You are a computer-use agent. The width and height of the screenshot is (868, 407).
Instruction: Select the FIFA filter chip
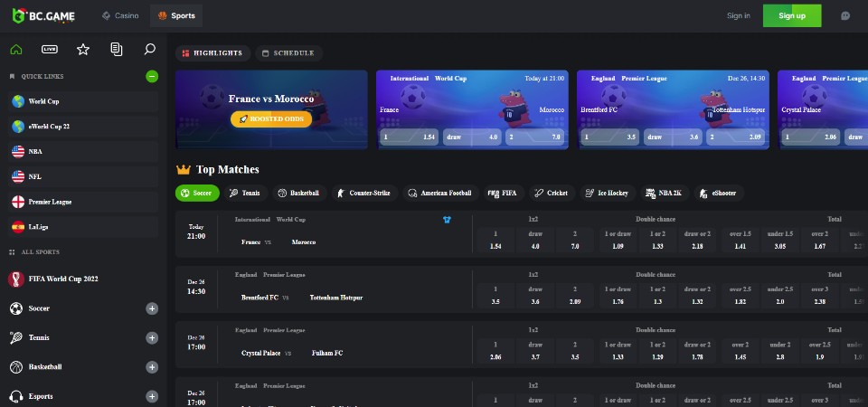click(x=503, y=194)
